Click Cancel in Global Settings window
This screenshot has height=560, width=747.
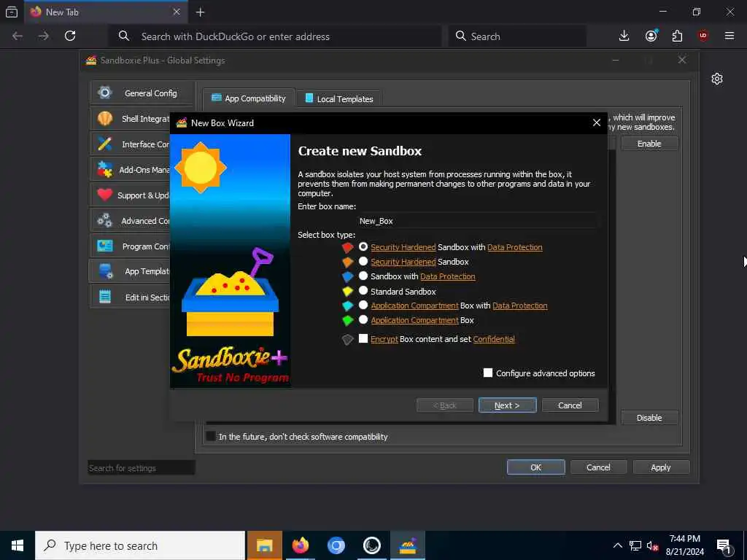pos(598,467)
